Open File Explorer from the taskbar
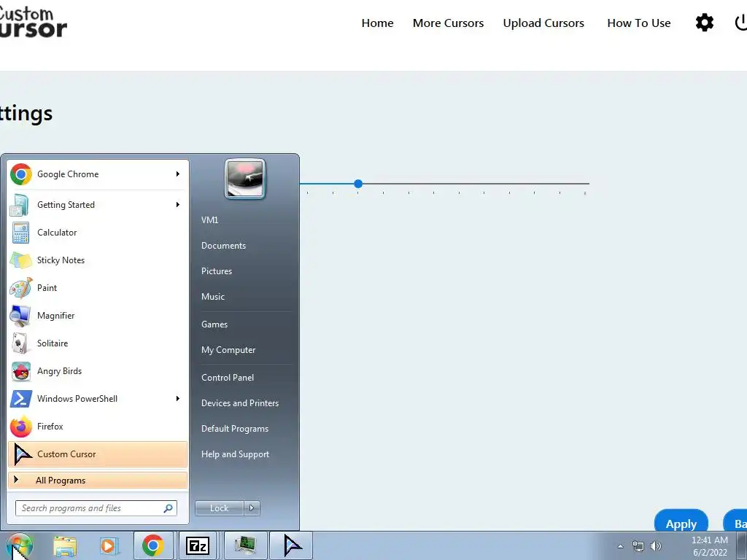The height and width of the screenshot is (560, 747). pyautogui.click(x=65, y=545)
